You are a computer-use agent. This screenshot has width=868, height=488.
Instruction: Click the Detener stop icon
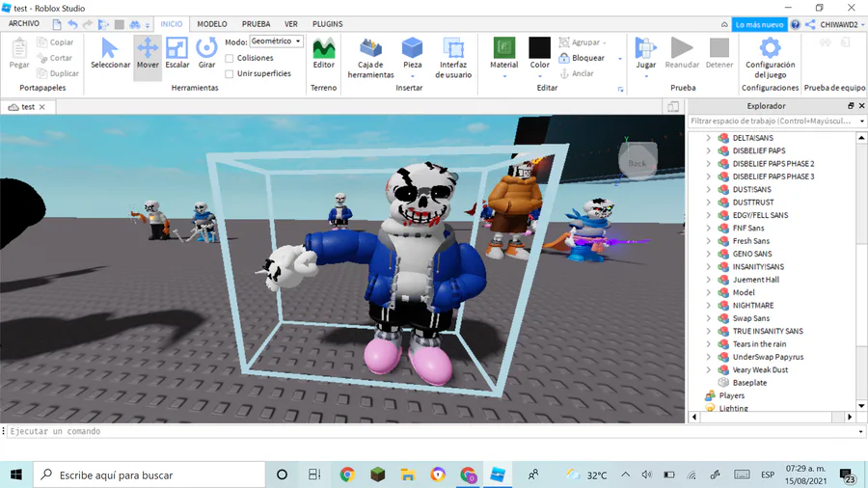tap(719, 48)
